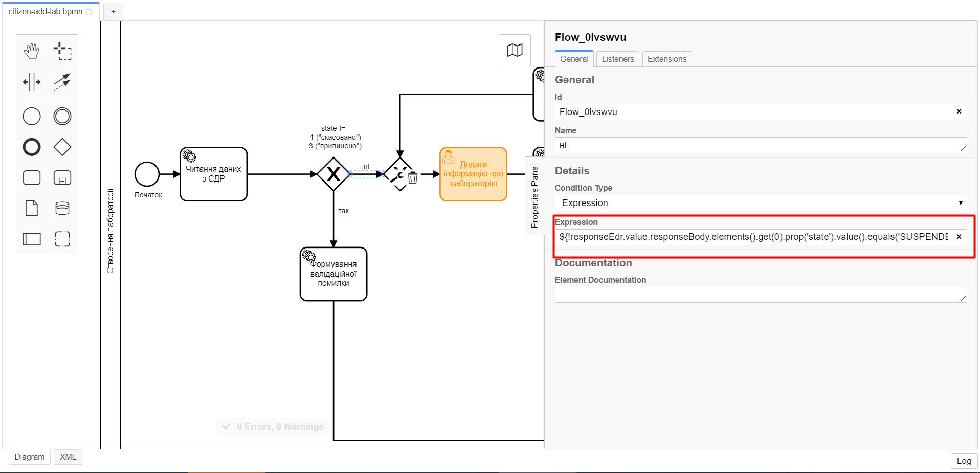Clear the Id field with its X button

click(959, 111)
